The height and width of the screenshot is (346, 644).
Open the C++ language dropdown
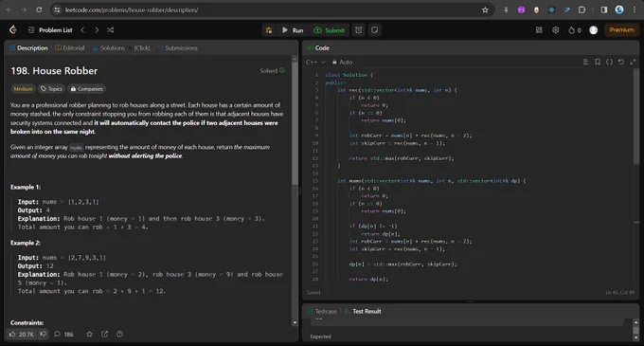(315, 62)
